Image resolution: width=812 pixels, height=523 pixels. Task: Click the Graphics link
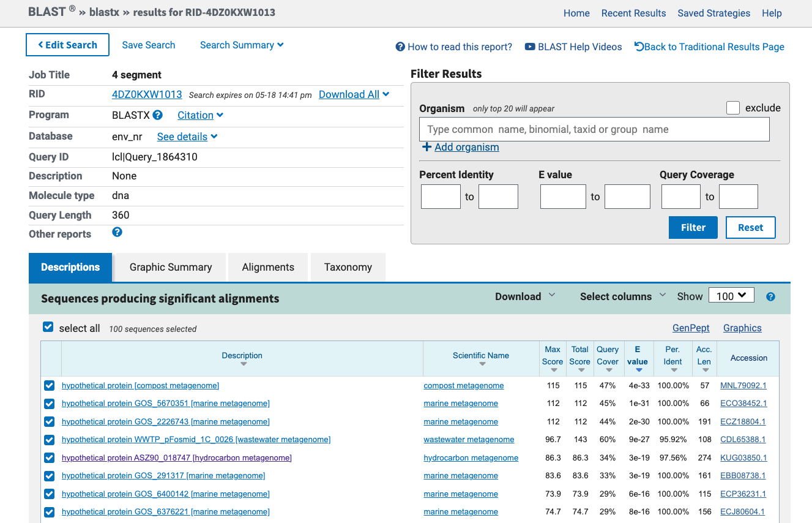coord(742,328)
